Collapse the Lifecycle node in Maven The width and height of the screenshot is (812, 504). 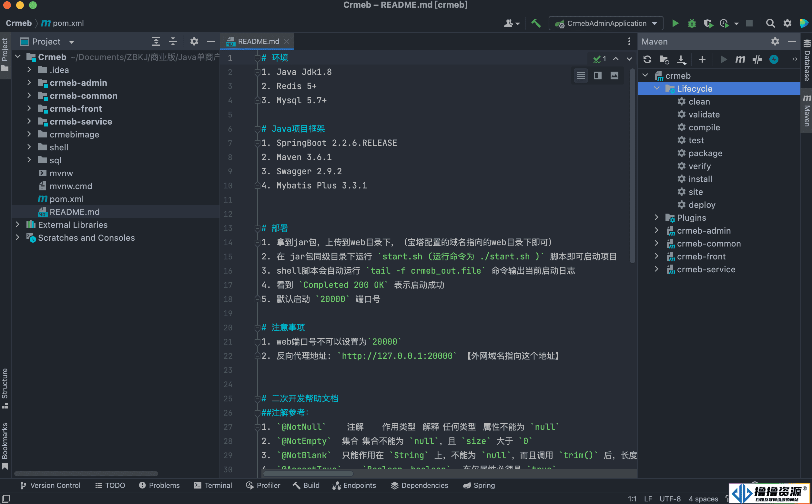[657, 88]
